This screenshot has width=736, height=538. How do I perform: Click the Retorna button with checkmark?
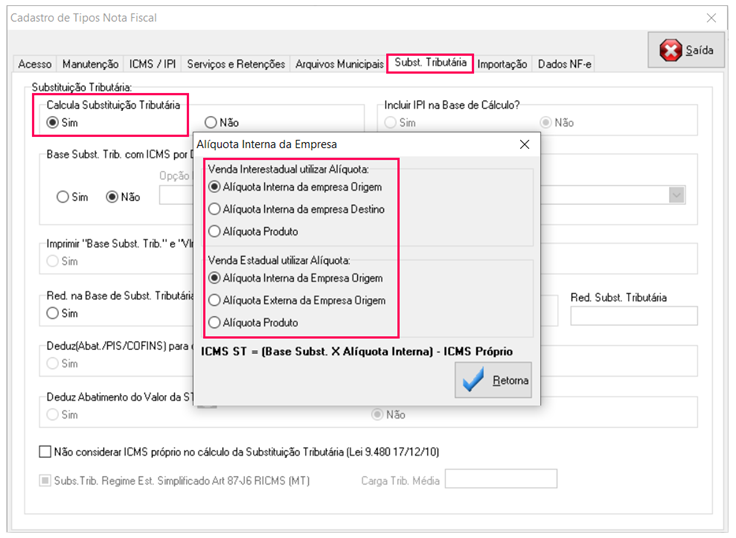pos(494,380)
